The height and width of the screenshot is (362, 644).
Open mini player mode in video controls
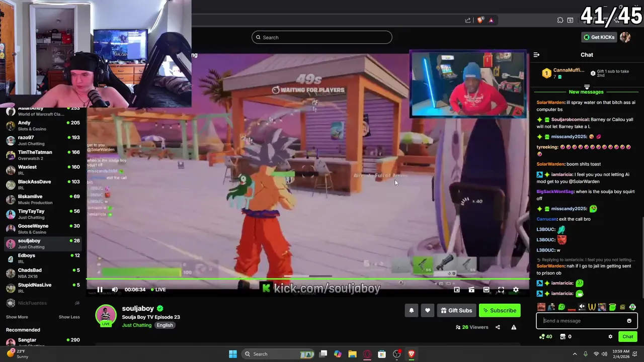click(457, 290)
